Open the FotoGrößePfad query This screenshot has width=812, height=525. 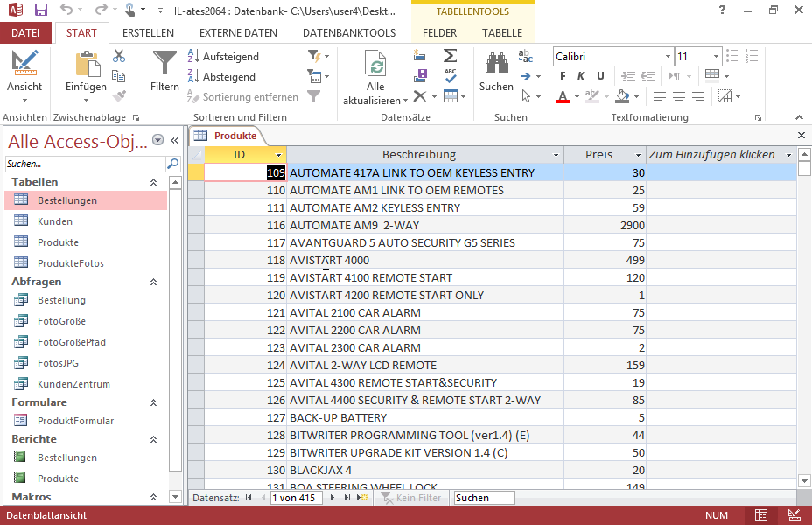point(86,342)
